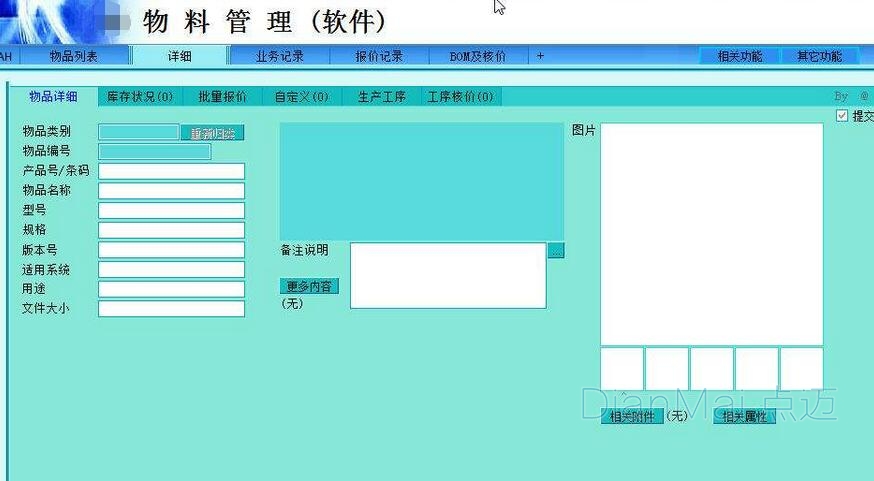The image size is (874, 481).
Task: Focus the 用途 input field
Action: 172,289
